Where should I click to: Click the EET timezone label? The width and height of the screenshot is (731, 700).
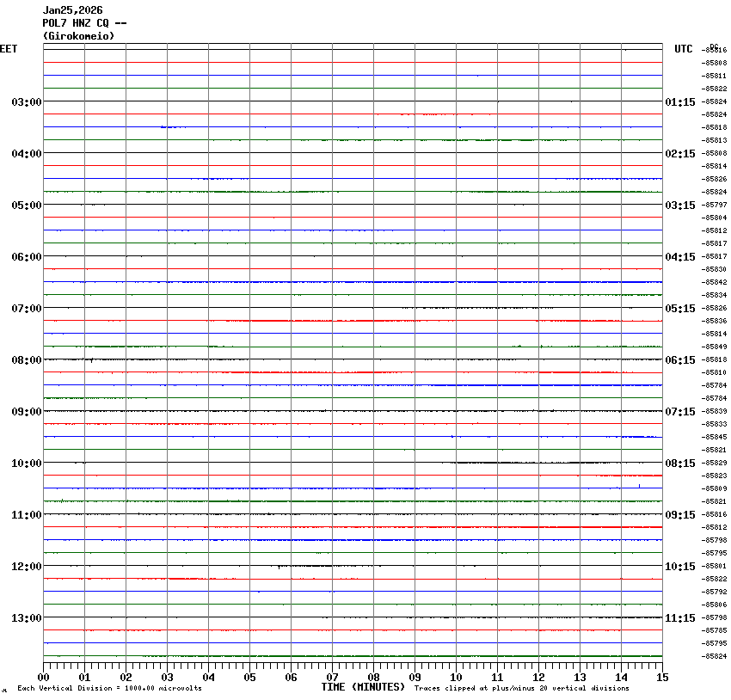9,49
